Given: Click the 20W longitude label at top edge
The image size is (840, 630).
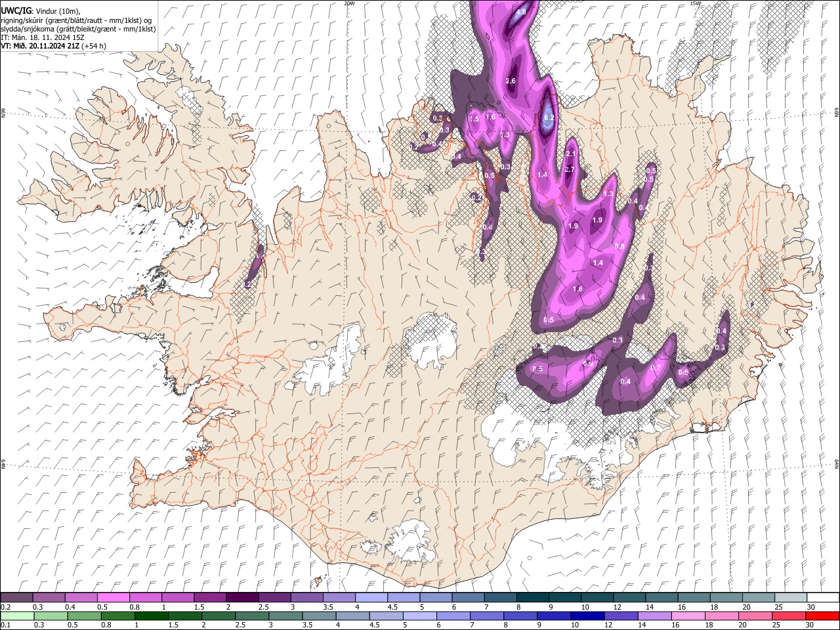Looking at the screenshot, I should point(349,3).
